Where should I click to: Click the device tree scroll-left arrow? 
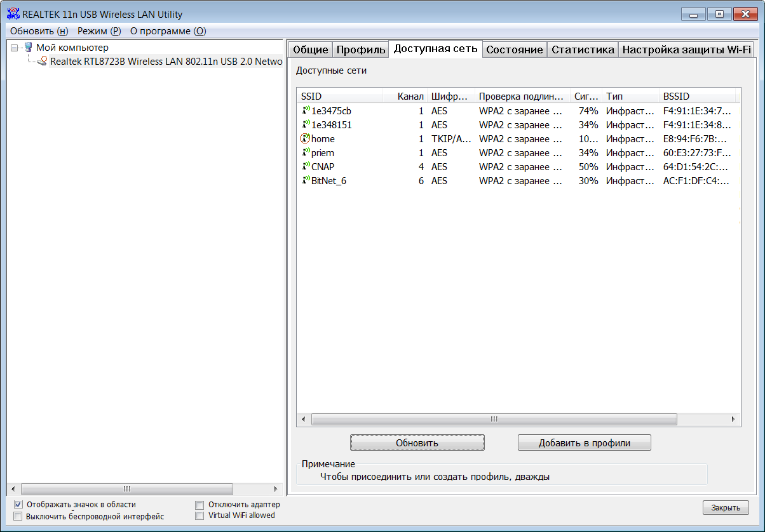tap(13, 489)
